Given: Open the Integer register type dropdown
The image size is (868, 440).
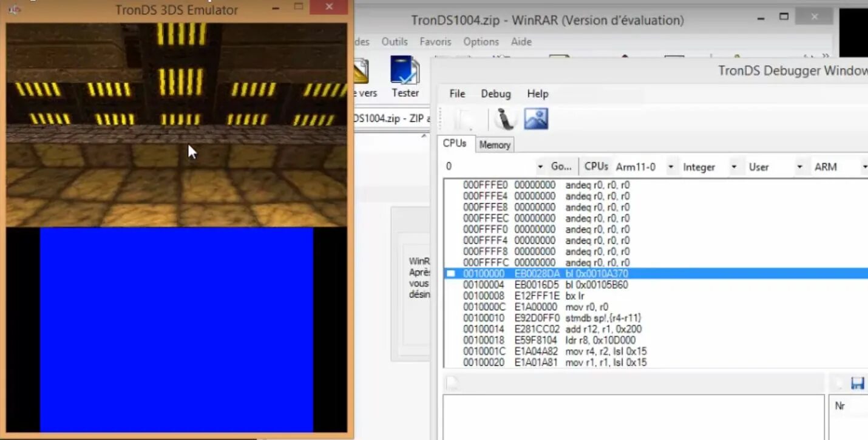Looking at the screenshot, I should coord(734,167).
